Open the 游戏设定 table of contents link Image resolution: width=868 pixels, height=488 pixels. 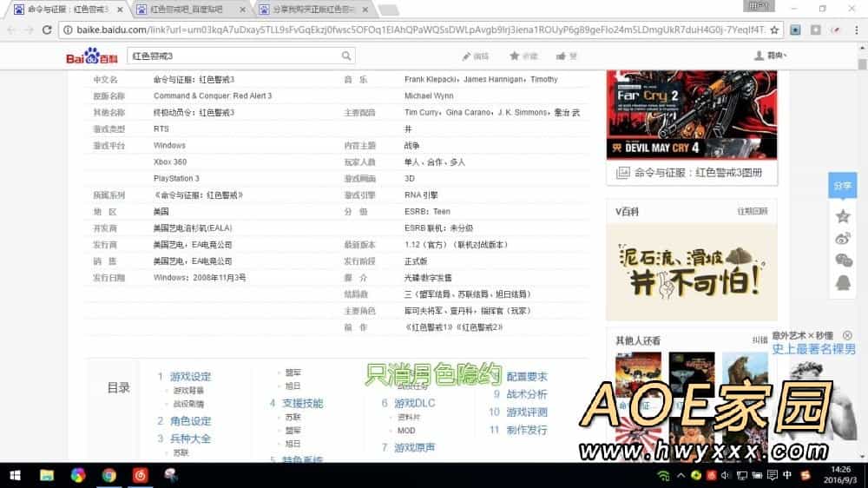190,377
